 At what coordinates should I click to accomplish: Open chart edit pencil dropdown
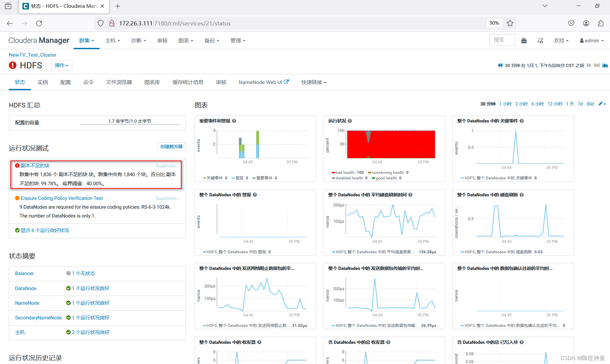pyautogui.click(x=602, y=104)
